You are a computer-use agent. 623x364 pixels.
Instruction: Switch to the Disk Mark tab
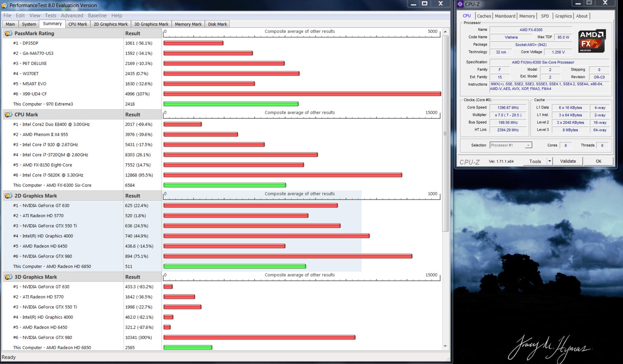pyautogui.click(x=217, y=24)
